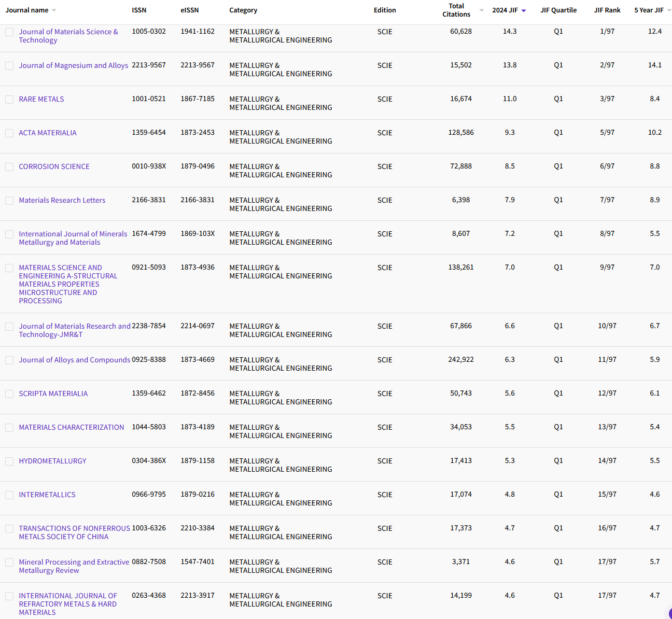The width and height of the screenshot is (672, 619).
Task: Click the JIF Quartile column header
Action: point(558,9)
